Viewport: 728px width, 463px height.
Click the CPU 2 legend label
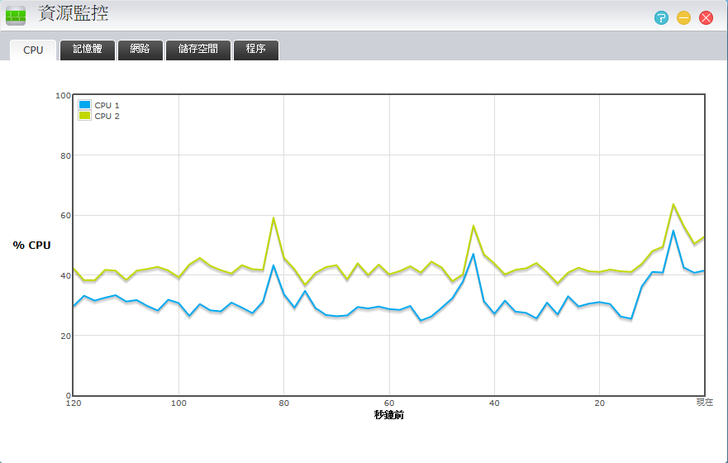click(x=107, y=116)
